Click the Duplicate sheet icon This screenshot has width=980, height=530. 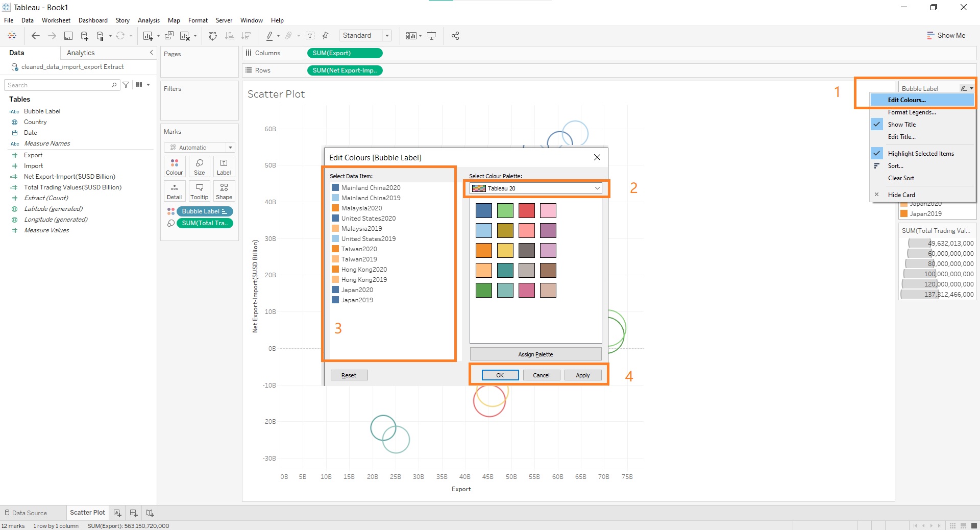click(169, 36)
